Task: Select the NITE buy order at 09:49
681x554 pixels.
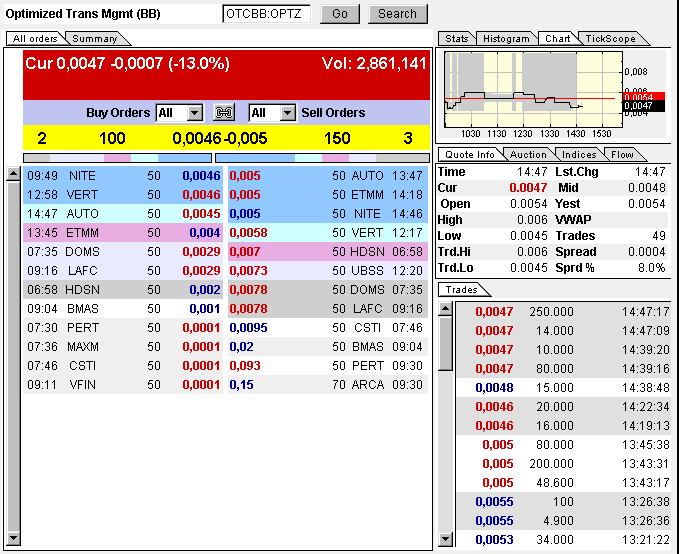Action: (x=123, y=175)
